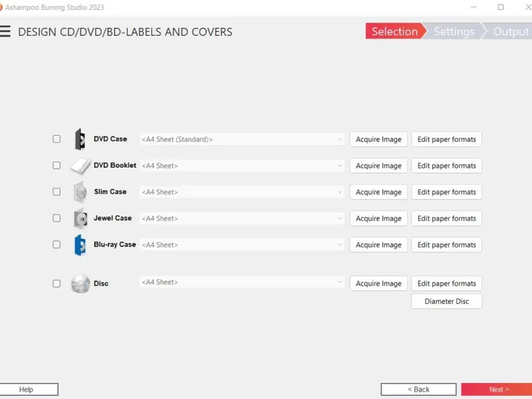
Task: Edit paper formats for DVD Case
Action: pos(447,140)
